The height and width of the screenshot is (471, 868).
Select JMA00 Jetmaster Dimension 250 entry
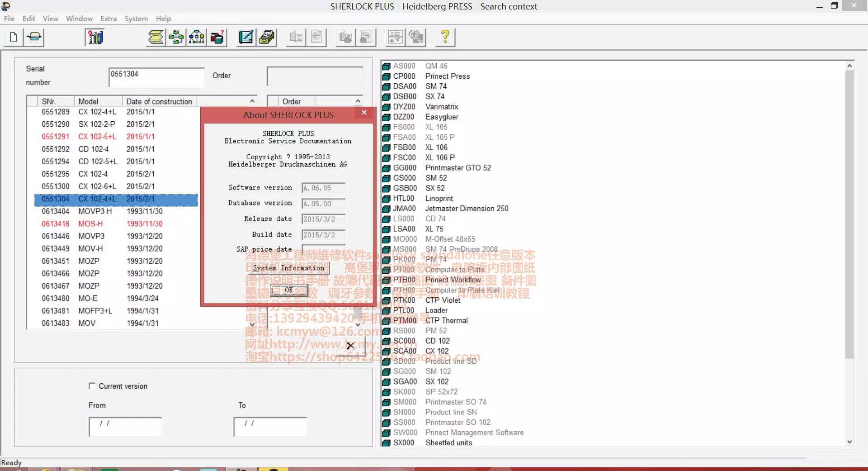[x=445, y=209]
